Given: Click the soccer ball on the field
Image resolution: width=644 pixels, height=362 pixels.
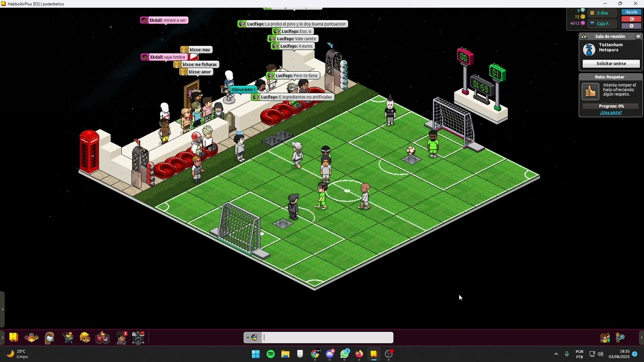Looking at the screenshot, I should (411, 150).
